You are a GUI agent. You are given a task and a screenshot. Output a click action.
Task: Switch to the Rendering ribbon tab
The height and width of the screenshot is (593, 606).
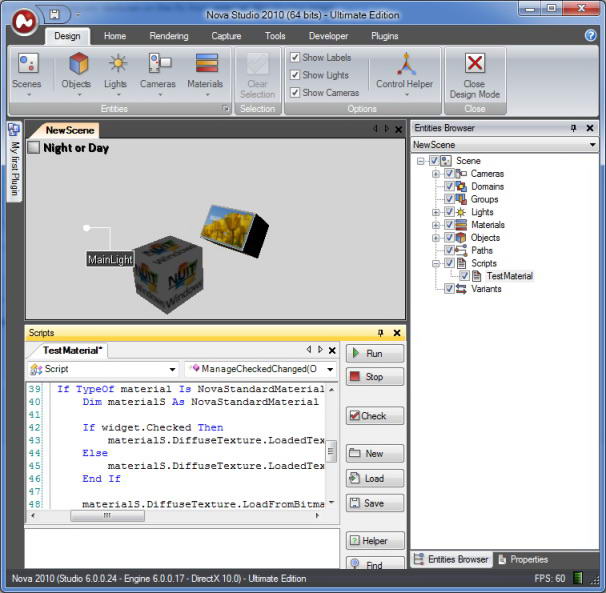169,36
